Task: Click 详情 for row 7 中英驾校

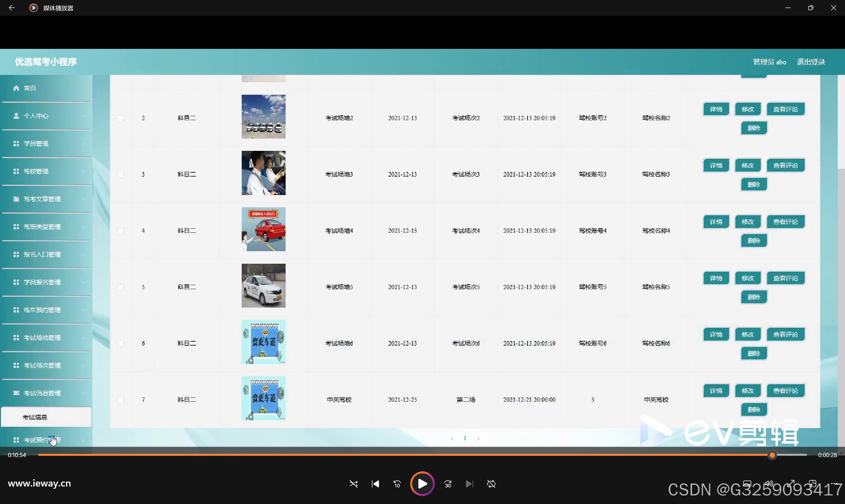Action: tap(716, 391)
